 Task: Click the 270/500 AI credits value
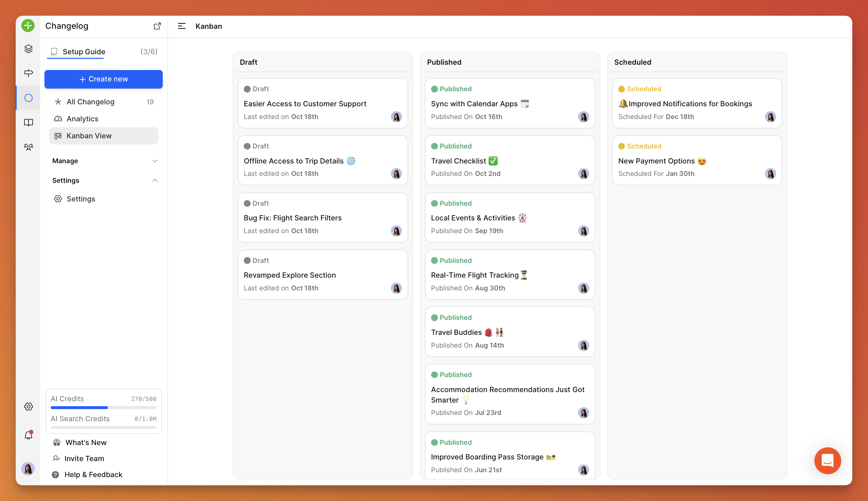(x=144, y=399)
